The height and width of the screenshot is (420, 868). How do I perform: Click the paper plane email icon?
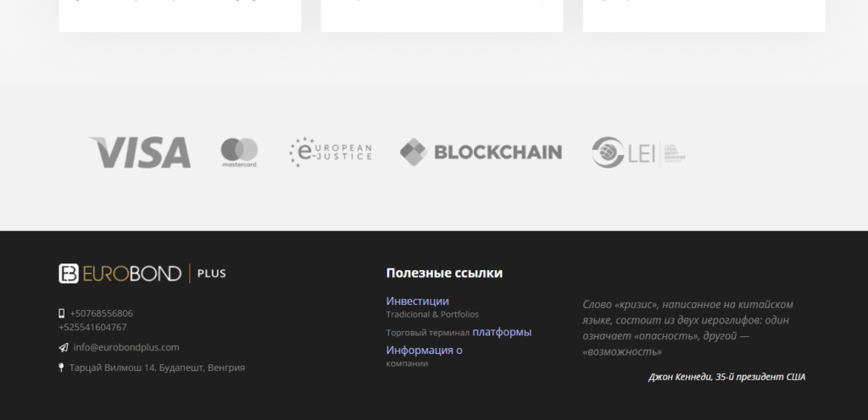click(64, 348)
